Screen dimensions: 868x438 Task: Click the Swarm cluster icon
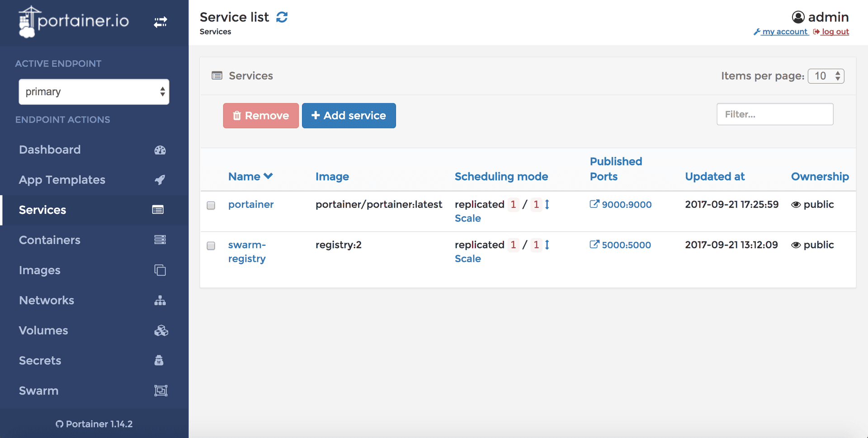pyautogui.click(x=160, y=391)
